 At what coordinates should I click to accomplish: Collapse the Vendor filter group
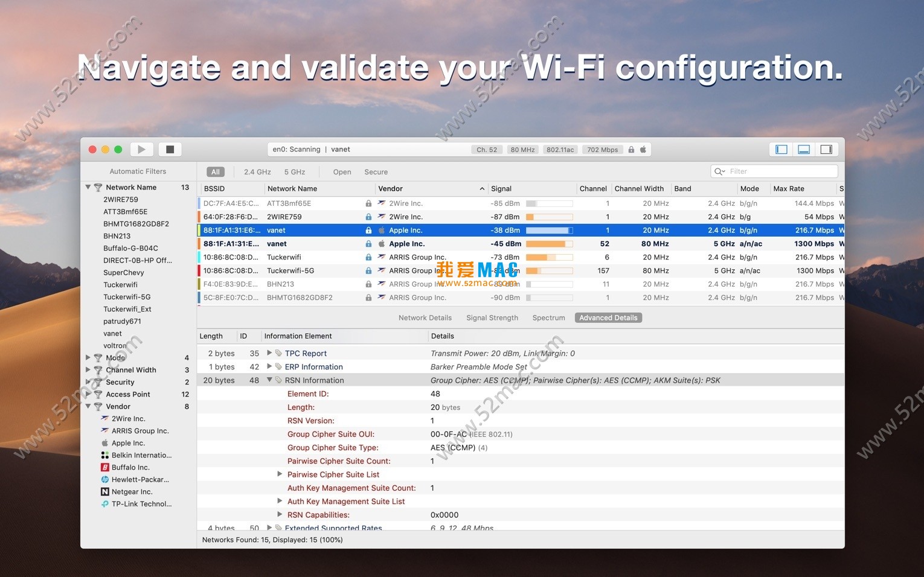[88, 406]
